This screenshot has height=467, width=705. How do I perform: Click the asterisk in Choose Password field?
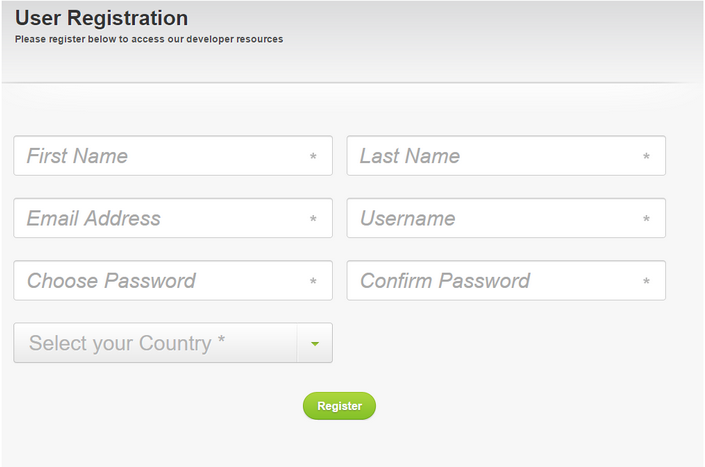pyautogui.click(x=313, y=281)
